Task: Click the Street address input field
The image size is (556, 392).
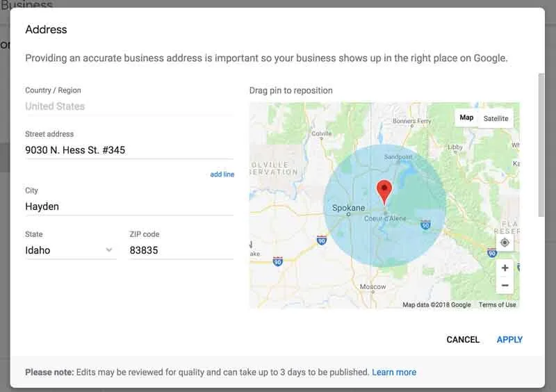Action: [129, 150]
